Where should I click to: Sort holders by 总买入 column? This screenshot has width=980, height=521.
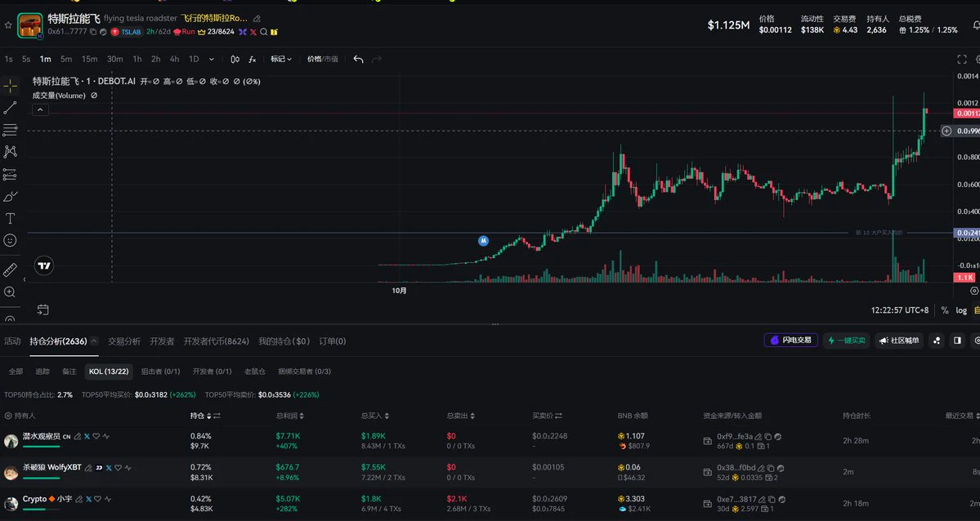pos(387,416)
